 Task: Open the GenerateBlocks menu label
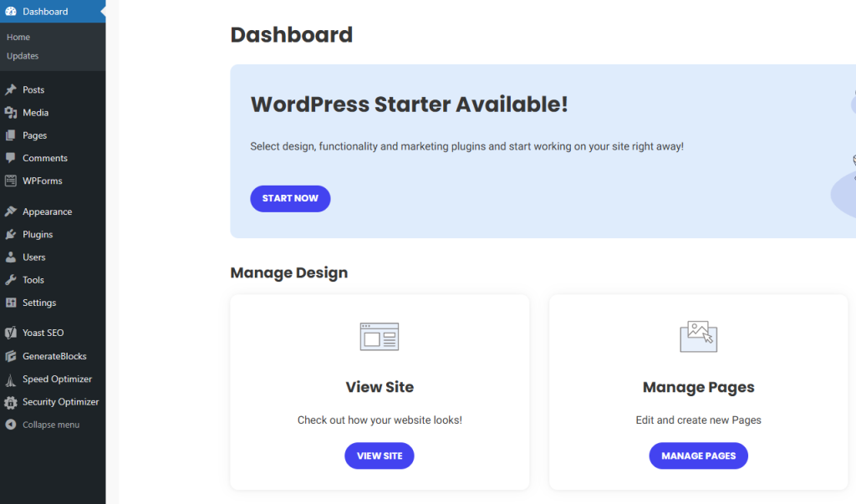(x=54, y=356)
